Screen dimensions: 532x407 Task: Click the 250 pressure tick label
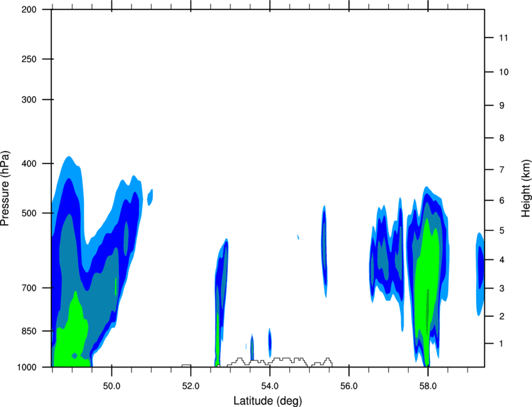click(29, 59)
